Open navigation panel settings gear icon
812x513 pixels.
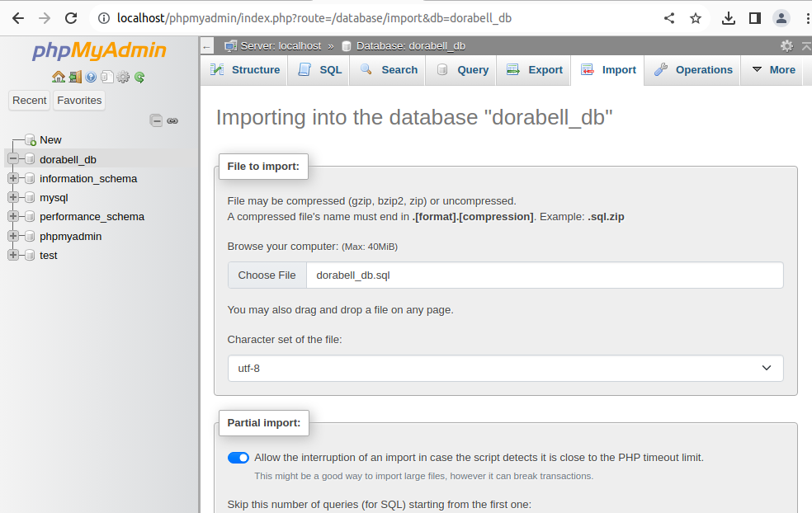click(x=123, y=77)
